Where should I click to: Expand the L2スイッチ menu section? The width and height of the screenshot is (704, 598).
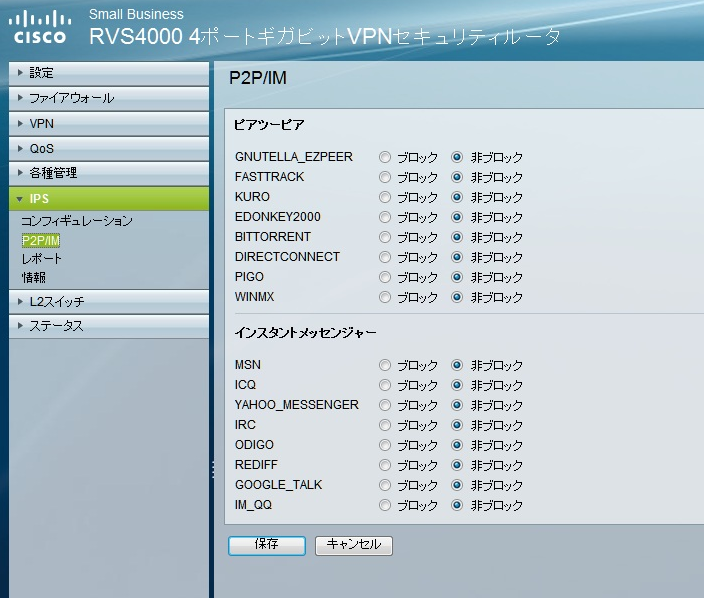click(109, 302)
